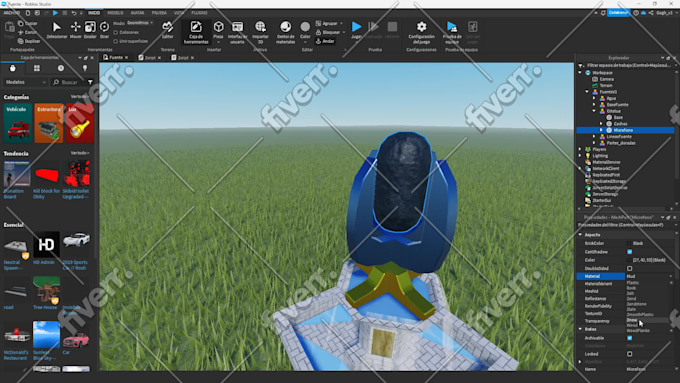This screenshot has height=383, width=680.
Task: Expand the Partes_doradas tree node
Action: (594, 143)
